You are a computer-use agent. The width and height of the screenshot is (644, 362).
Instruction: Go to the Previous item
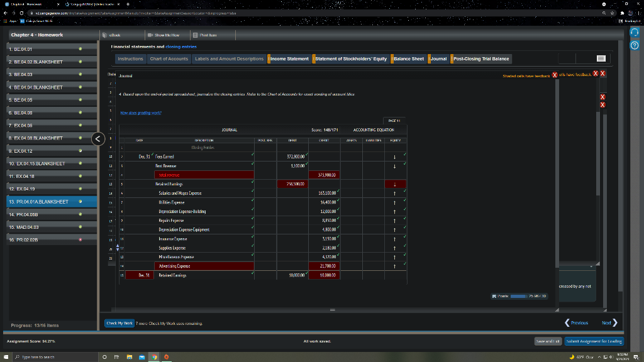pos(577,323)
